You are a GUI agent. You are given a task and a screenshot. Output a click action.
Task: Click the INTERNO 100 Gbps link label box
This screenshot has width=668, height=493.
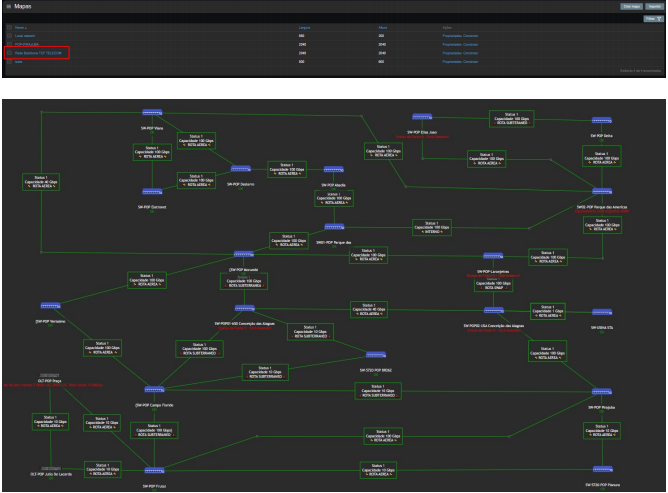click(x=432, y=228)
